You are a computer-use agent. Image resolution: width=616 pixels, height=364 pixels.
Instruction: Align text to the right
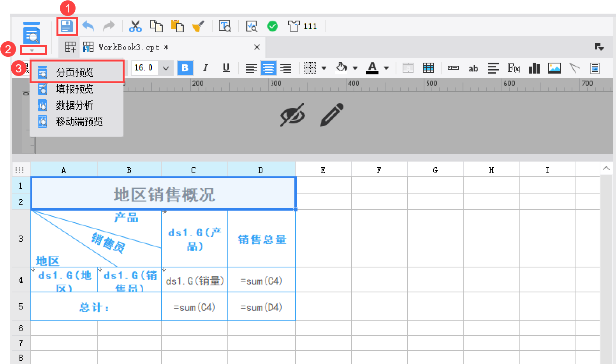point(286,68)
